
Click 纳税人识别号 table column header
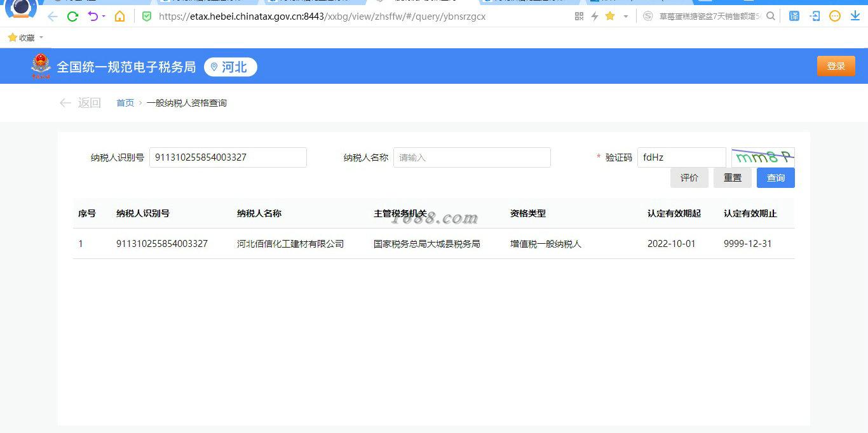click(x=143, y=213)
